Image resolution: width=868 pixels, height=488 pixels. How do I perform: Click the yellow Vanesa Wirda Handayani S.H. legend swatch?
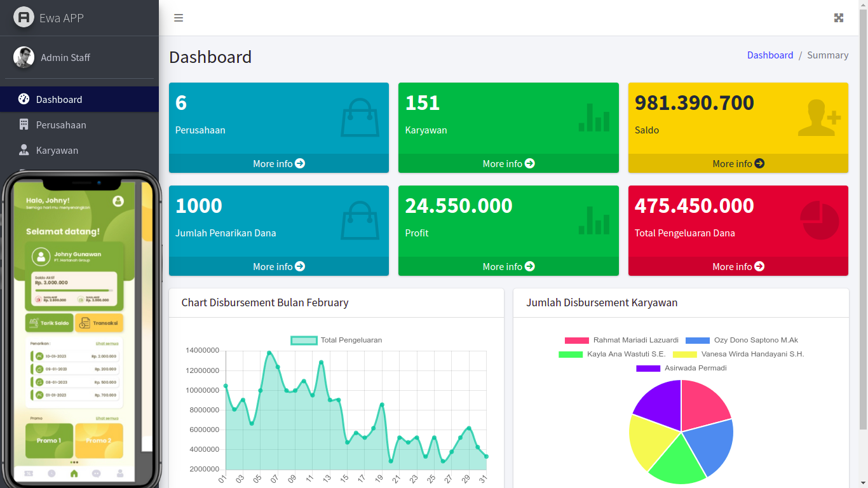tap(685, 355)
